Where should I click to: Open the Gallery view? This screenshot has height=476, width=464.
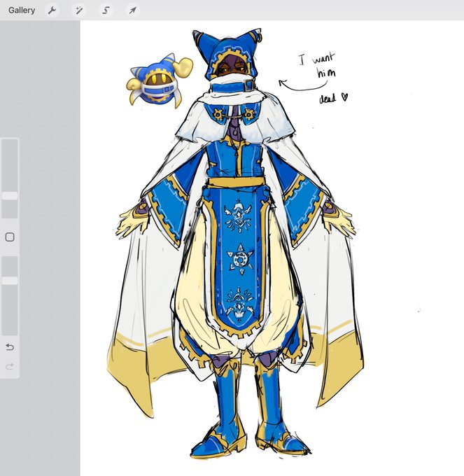22,10
